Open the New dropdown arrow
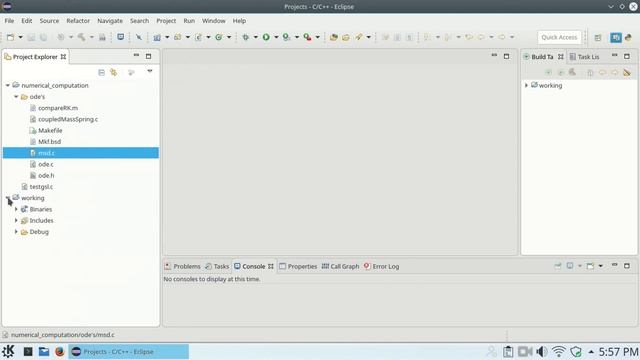The height and width of the screenshot is (360, 640). pos(20,37)
